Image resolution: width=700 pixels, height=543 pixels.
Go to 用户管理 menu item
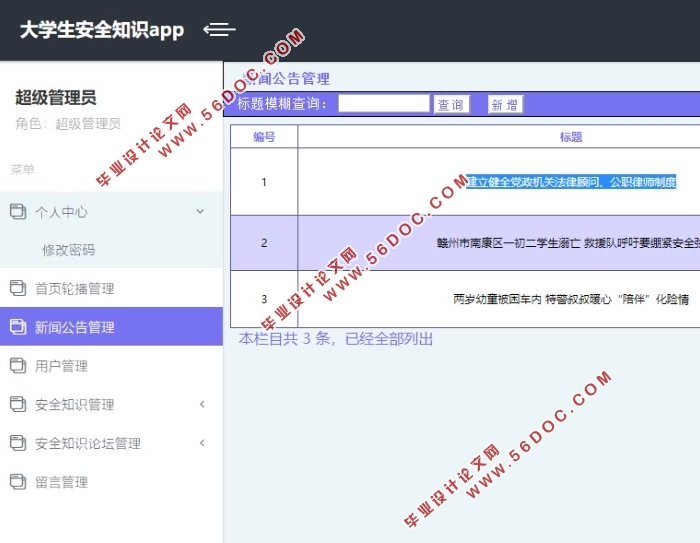[62, 366]
